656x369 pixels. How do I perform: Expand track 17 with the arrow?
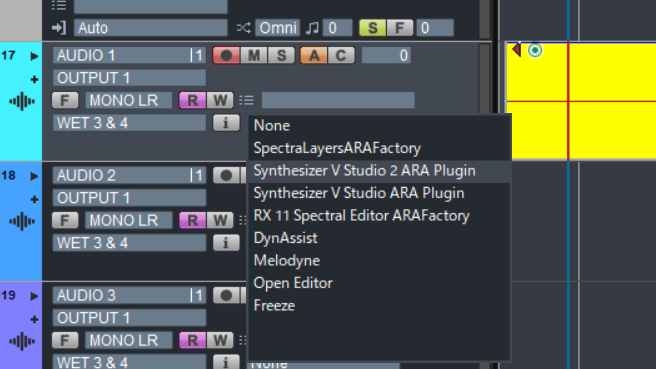[x=34, y=56]
